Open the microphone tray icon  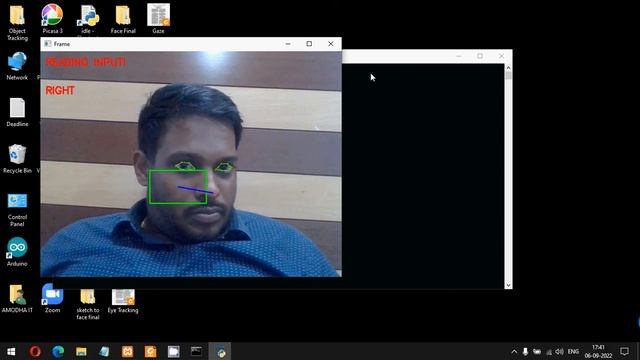click(x=525, y=351)
